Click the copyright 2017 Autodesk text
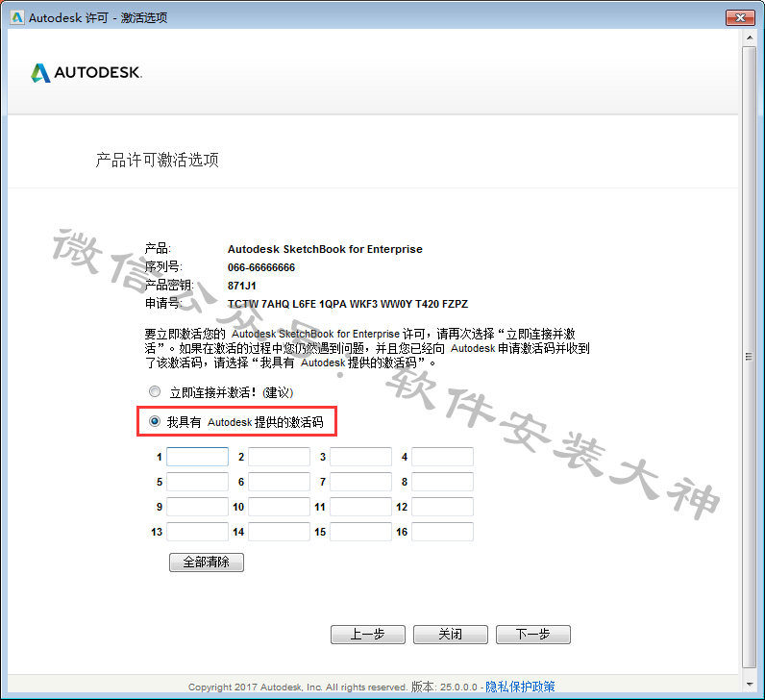 (x=298, y=687)
